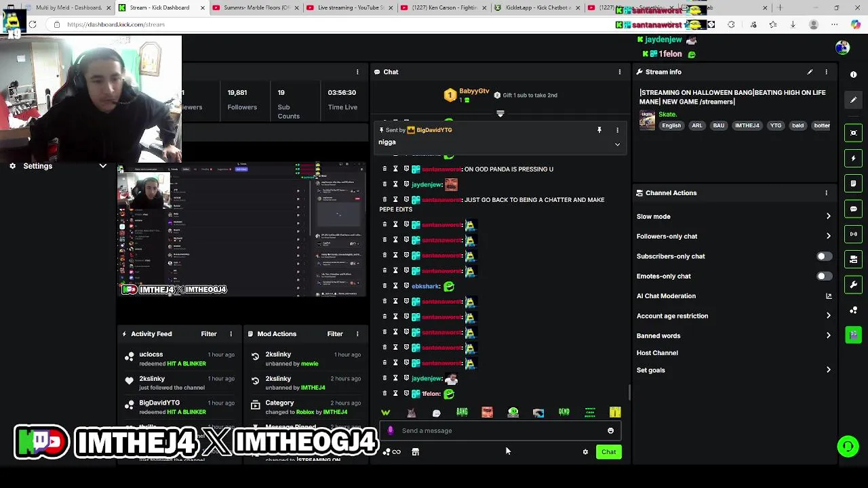Image resolution: width=868 pixels, height=488 pixels.
Task: Ban 1felon using the shield icon
Action: pos(406,393)
